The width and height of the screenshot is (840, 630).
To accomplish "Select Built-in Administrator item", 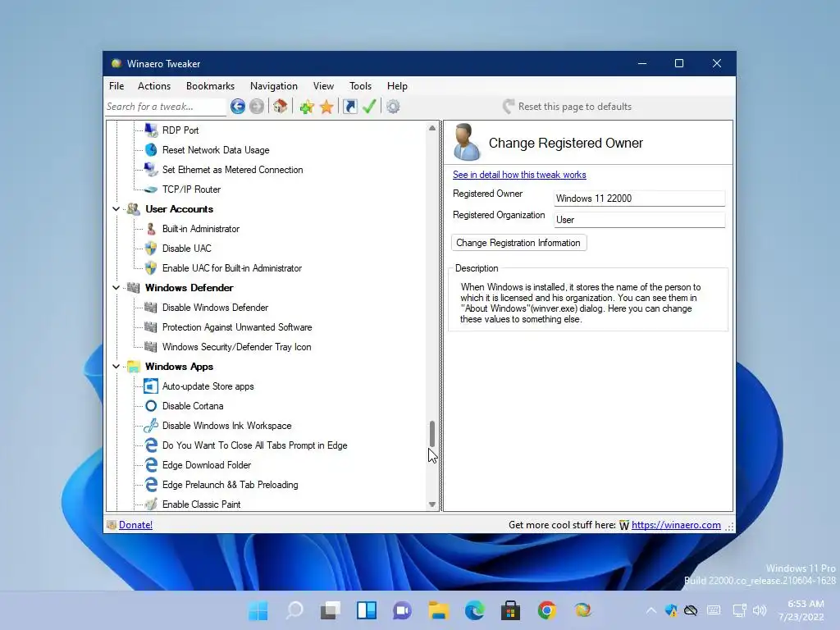I will pos(200,229).
